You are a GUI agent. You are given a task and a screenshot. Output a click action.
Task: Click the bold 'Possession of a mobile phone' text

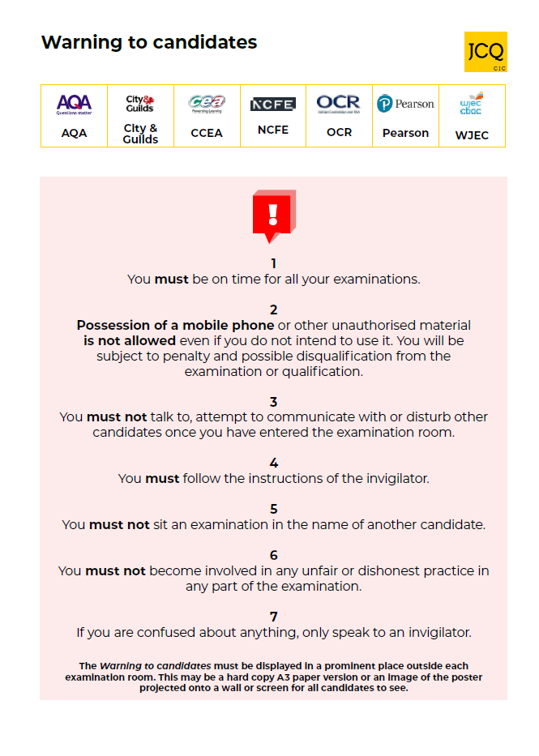[175, 325]
